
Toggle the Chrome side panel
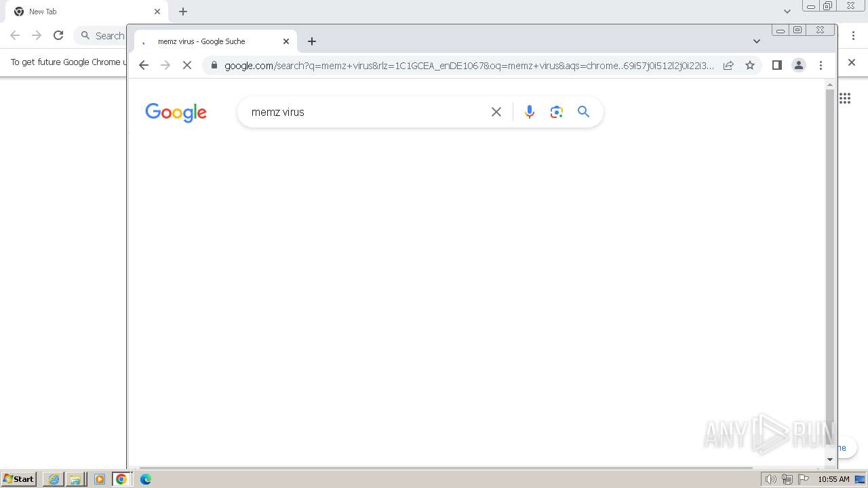point(777,65)
